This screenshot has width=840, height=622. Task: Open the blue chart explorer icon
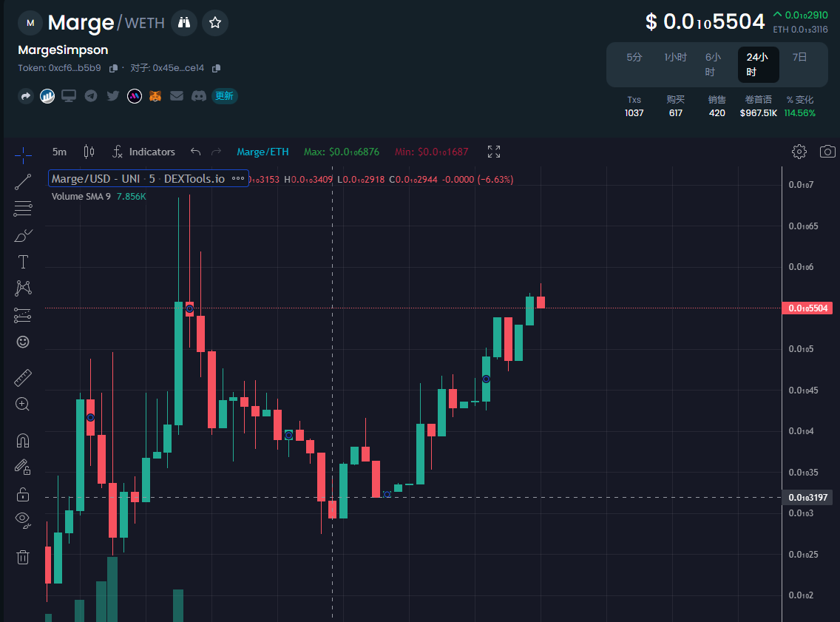(47, 96)
